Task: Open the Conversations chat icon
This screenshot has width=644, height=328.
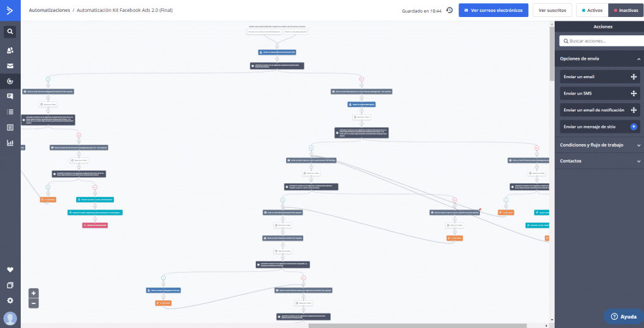Action: point(10,96)
